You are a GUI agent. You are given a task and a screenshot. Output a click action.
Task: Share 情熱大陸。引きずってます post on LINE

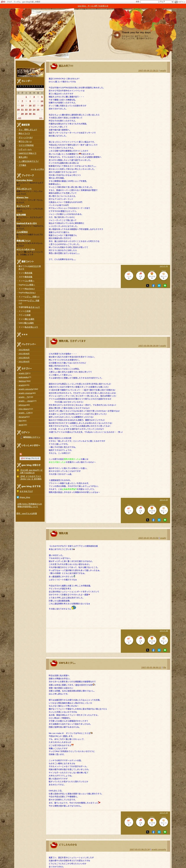coord(165,520)
